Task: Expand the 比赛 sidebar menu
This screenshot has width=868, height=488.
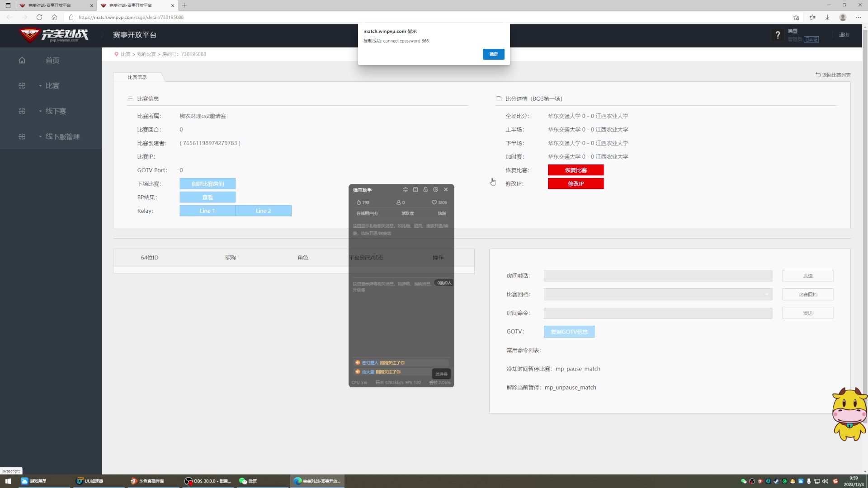Action: (x=51, y=86)
